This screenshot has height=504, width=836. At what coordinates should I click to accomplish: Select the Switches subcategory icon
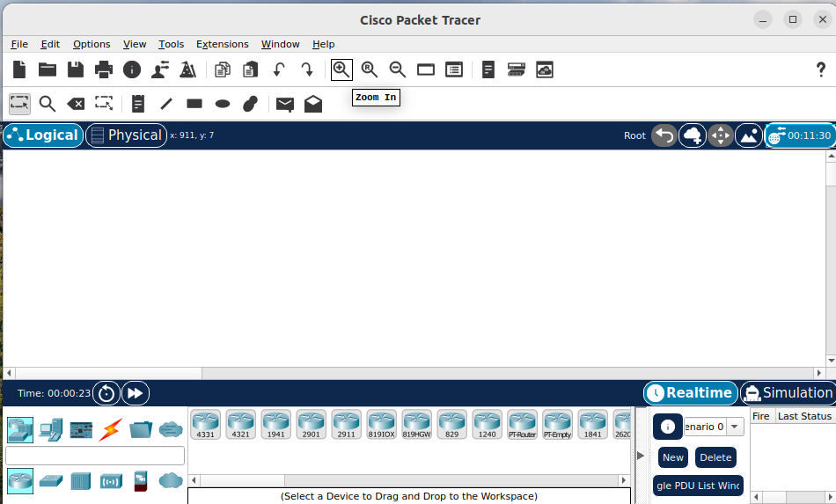pos(51,481)
